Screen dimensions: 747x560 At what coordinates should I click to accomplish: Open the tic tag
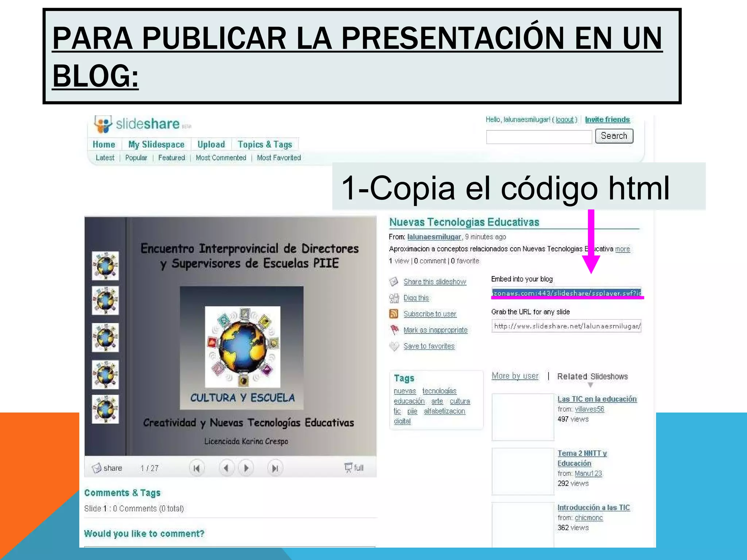pos(397,411)
